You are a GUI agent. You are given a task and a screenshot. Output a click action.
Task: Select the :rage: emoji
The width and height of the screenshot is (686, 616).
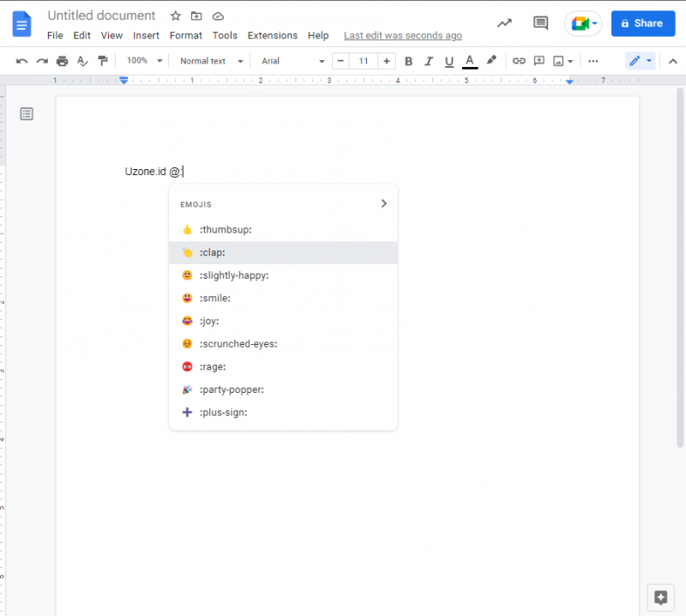pos(283,366)
